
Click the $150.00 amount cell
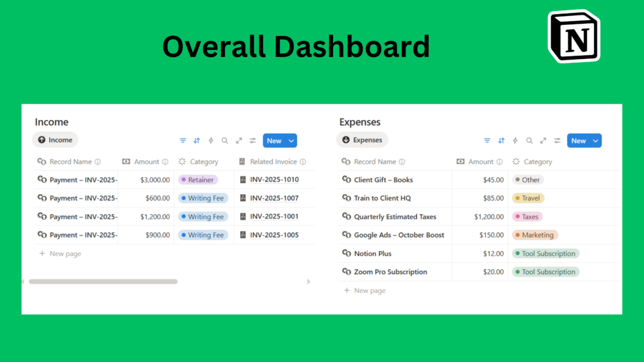click(x=480, y=235)
